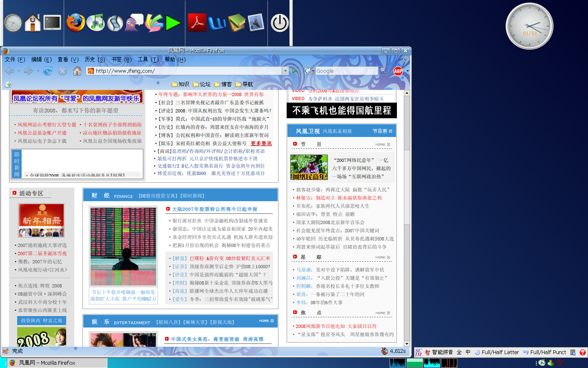Open the music player dock icon

[96, 22]
